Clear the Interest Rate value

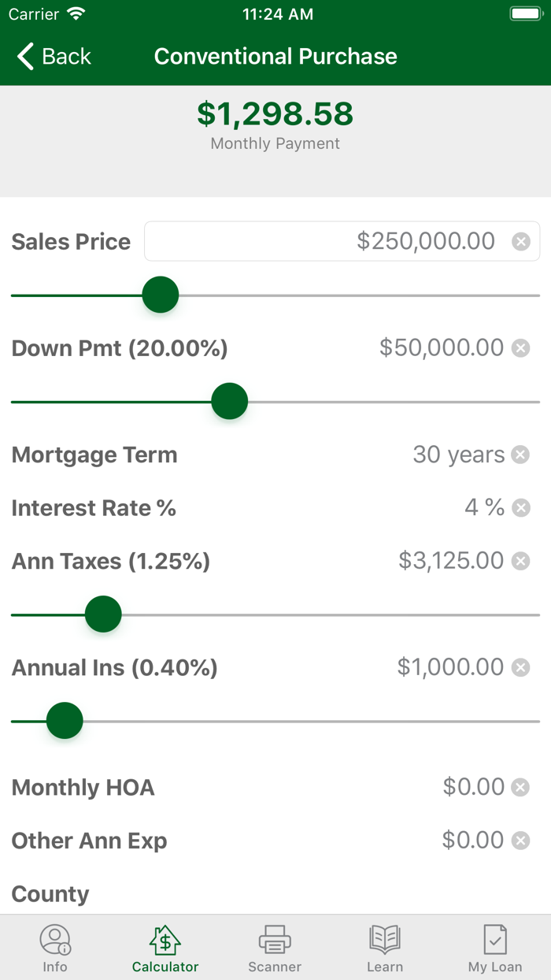[x=521, y=508]
